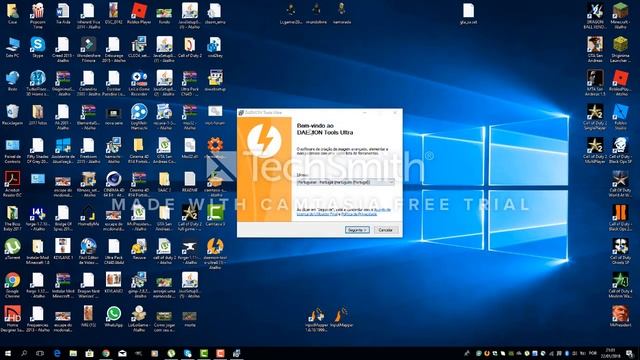Select the uTorrent desktop icon

click(12, 249)
